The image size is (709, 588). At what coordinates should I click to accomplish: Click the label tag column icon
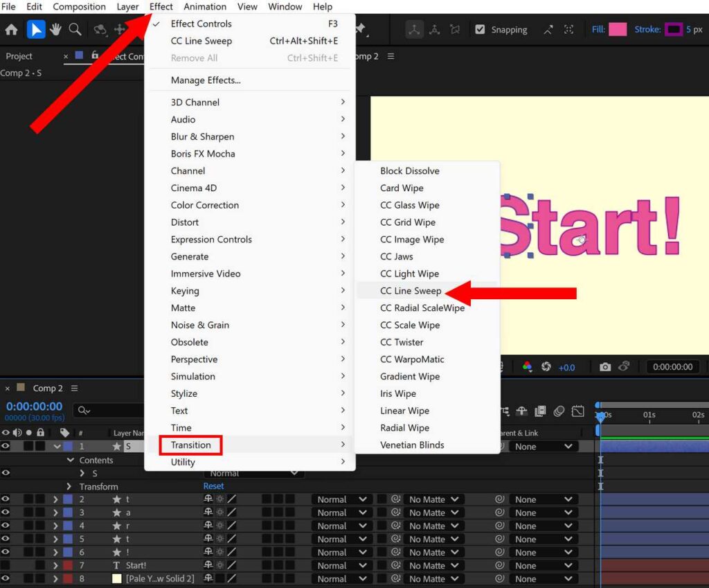64,433
